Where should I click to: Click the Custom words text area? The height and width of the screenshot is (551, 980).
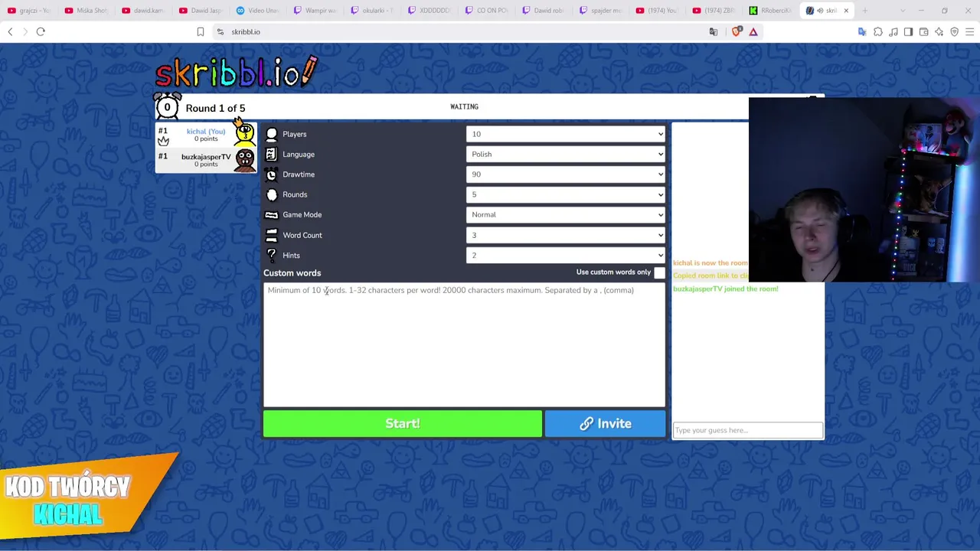tap(464, 344)
